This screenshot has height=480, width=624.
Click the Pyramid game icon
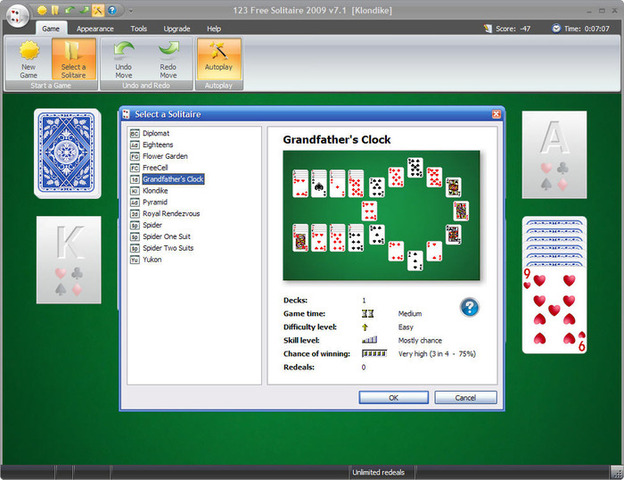coord(135,203)
